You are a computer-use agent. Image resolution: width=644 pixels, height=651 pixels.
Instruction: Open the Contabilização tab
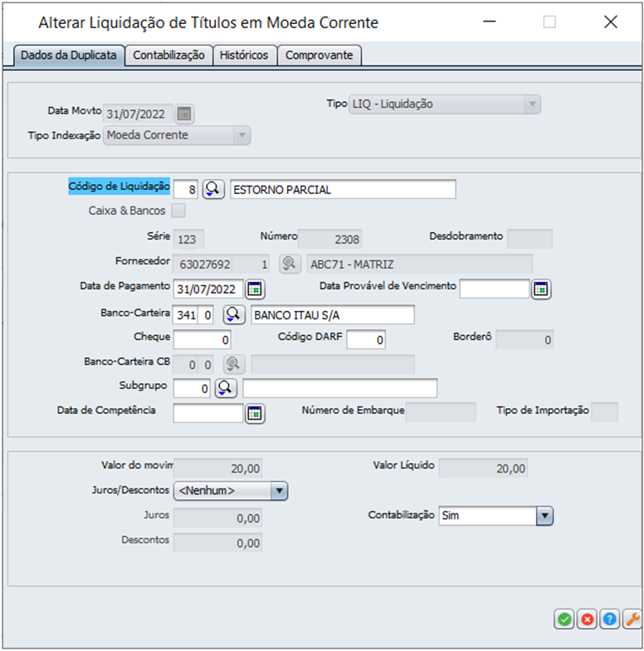(168, 56)
